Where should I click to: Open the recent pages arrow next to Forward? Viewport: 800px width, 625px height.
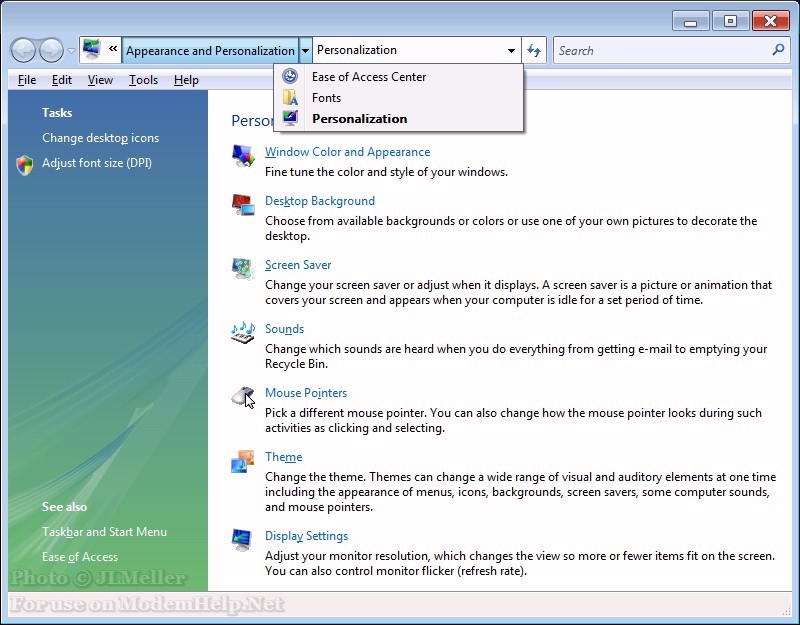tap(71, 51)
